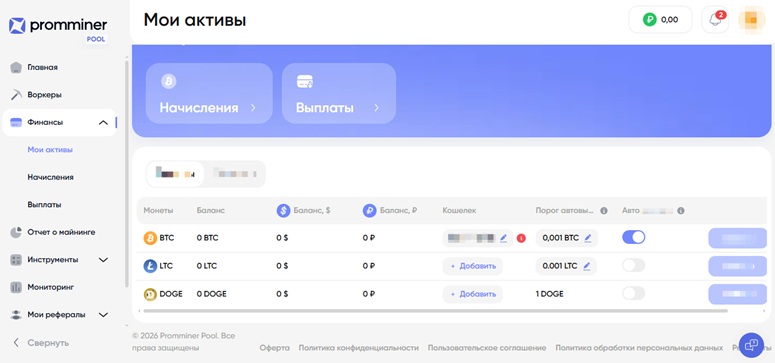Open the Главная home icon
This screenshot has height=363, width=775.
16,67
